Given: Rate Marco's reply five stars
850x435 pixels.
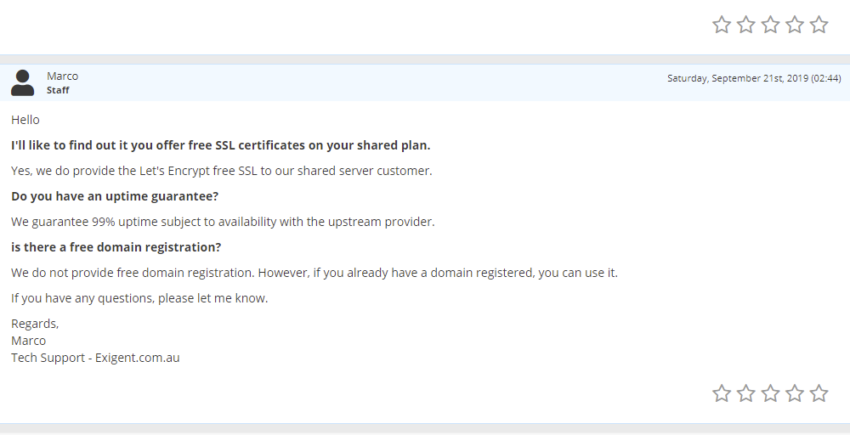Looking at the screenshot, I should coord(819,393).
